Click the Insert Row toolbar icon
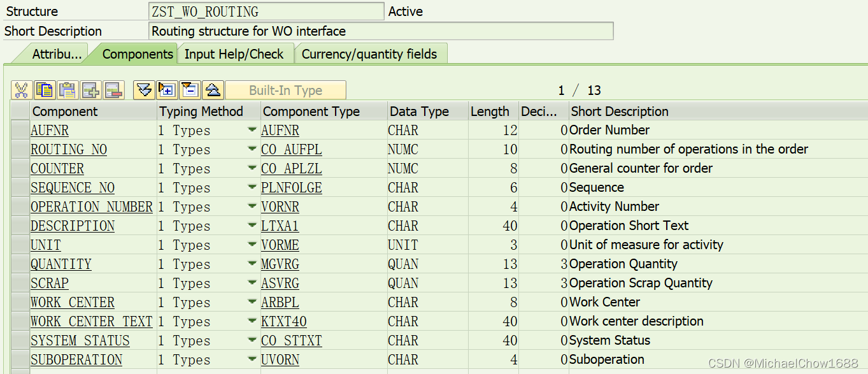 tap(90, 90)
